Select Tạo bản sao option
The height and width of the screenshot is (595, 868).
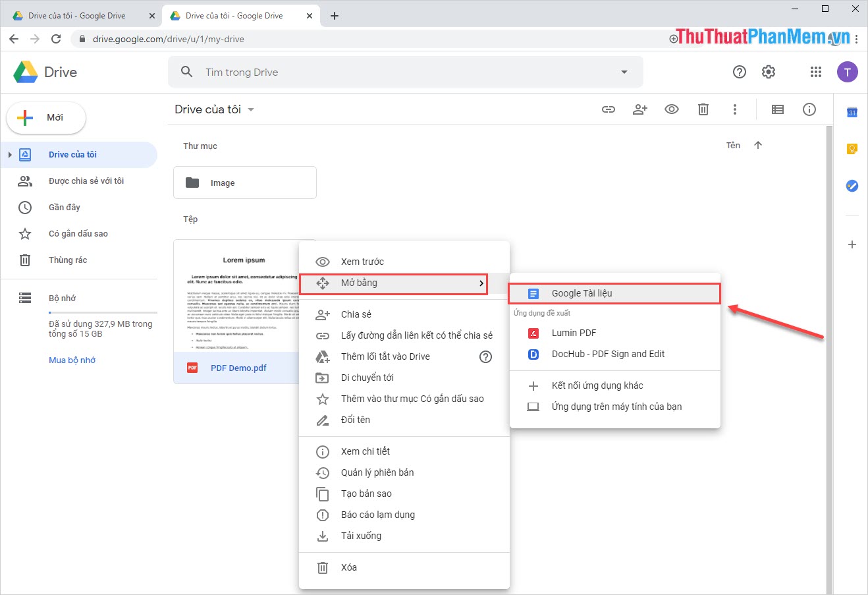pos(404,494)
